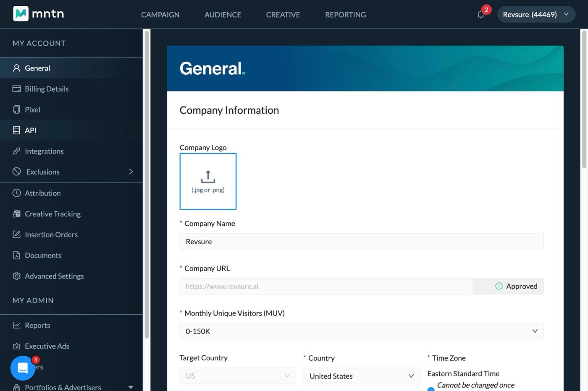Go to Executive Ads page
The height and width of the screenshot is (391, 588).
click(71, 346)
